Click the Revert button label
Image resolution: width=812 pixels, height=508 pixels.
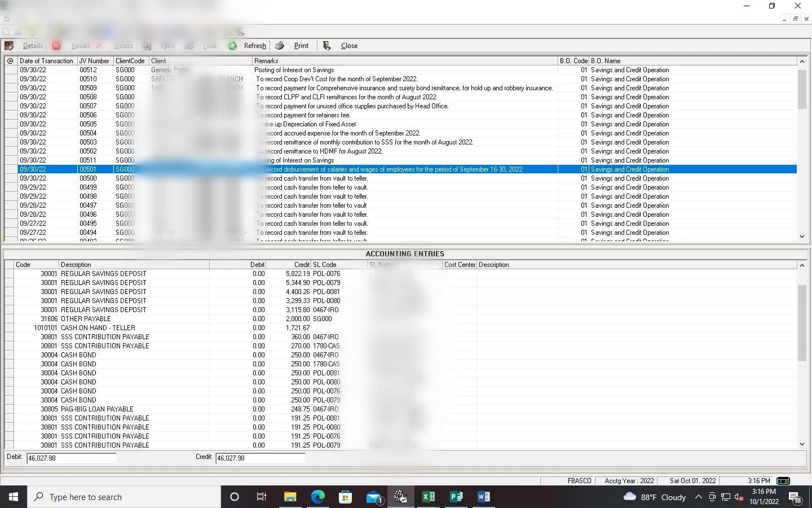coord(81,46)
